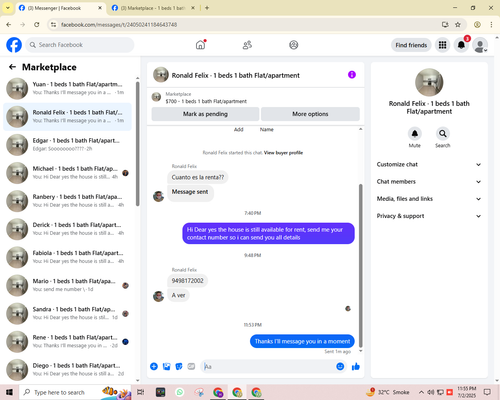Click the Search Facebook field
Viewport: 500px width, 400px height.
click(80, 45)
